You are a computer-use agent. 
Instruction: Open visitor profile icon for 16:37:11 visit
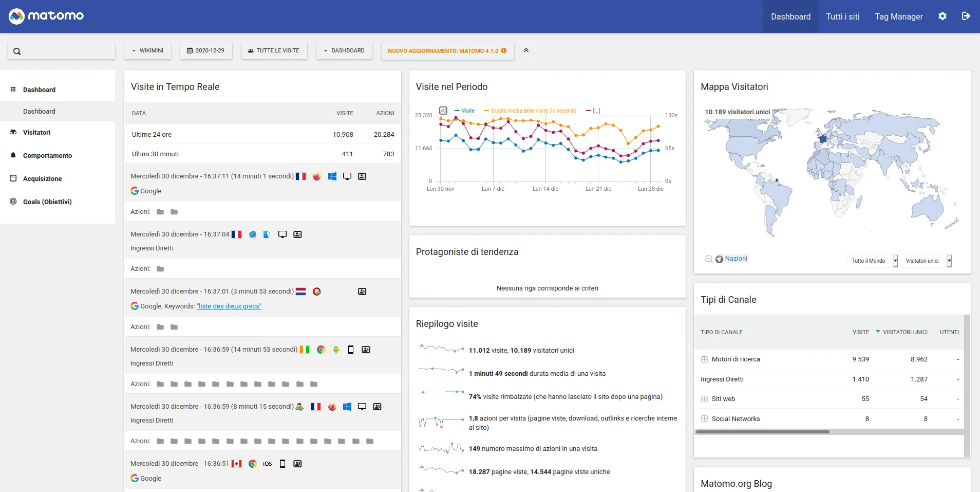362,176
